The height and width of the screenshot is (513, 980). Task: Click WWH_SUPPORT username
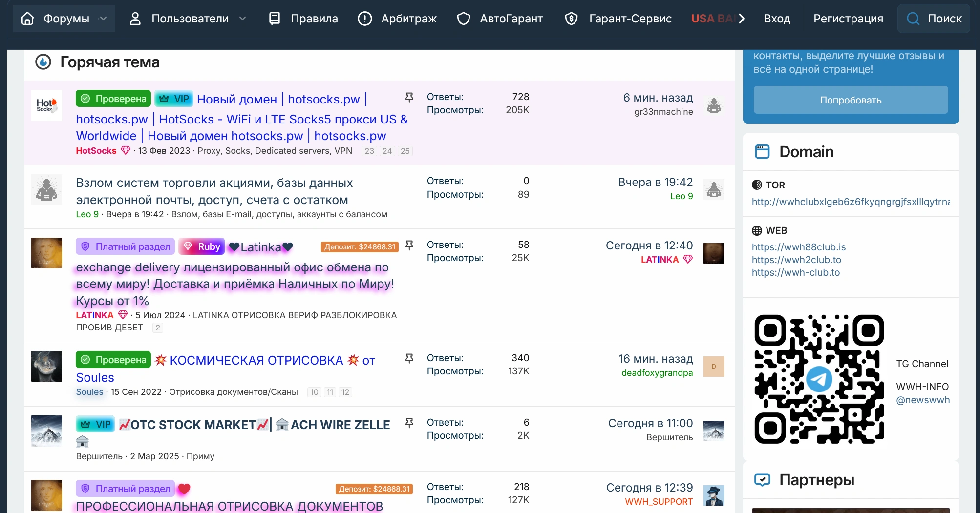659,502
